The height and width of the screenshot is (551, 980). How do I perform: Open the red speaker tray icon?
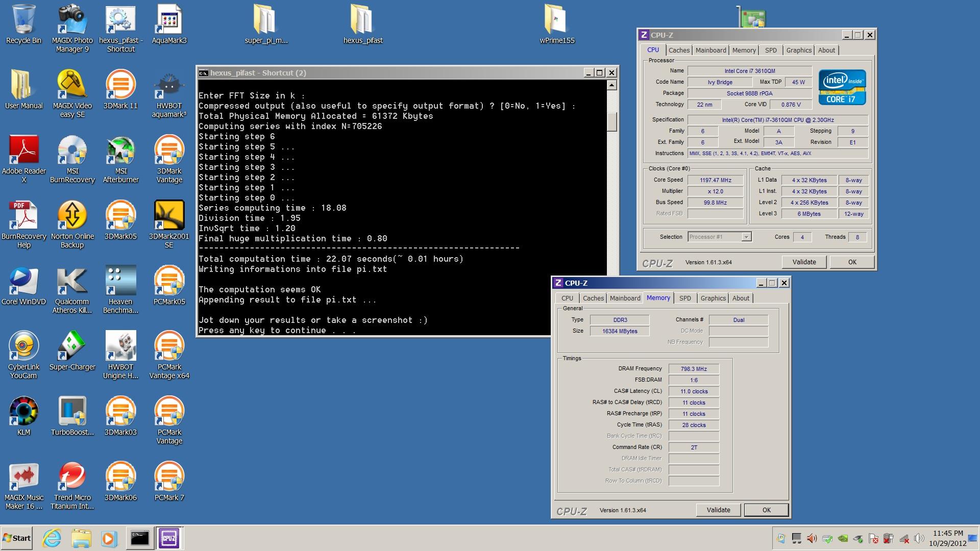pos(812,538)
